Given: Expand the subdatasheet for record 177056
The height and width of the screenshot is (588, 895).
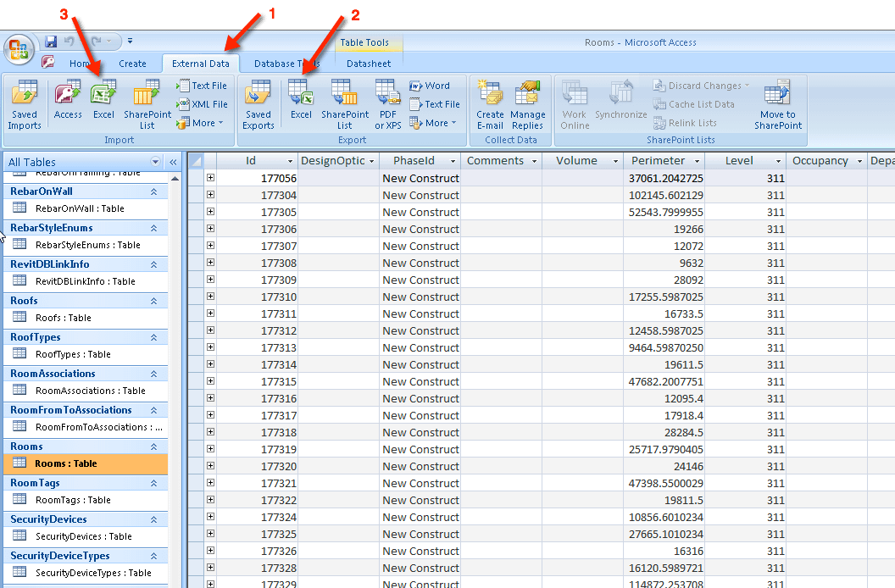Looking at the screenshot, I should pyautogui.click(x=210, y=178).
